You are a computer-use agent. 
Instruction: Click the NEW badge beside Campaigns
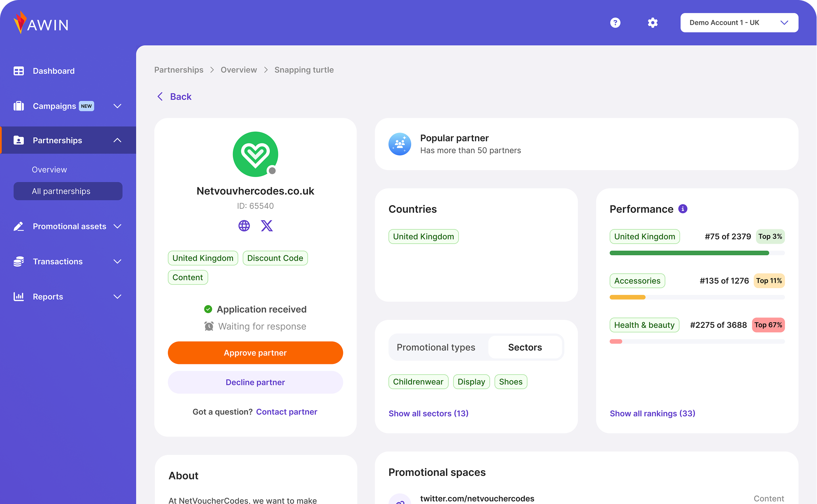87,106
